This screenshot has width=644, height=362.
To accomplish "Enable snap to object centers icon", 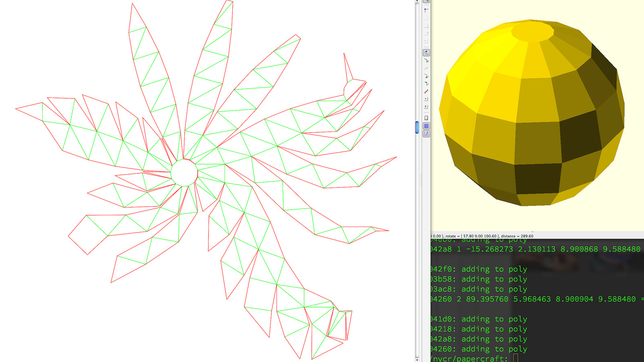I will [x=426, y=99].
